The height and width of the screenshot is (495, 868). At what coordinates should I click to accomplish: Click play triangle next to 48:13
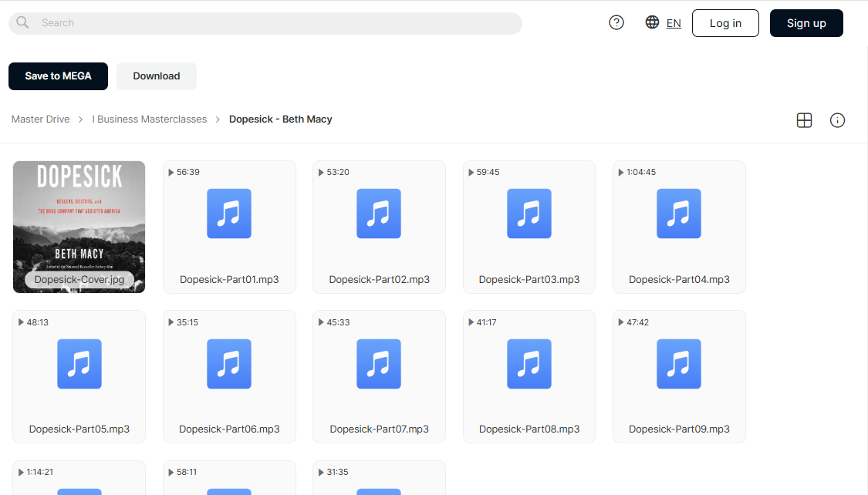(21, 322)
